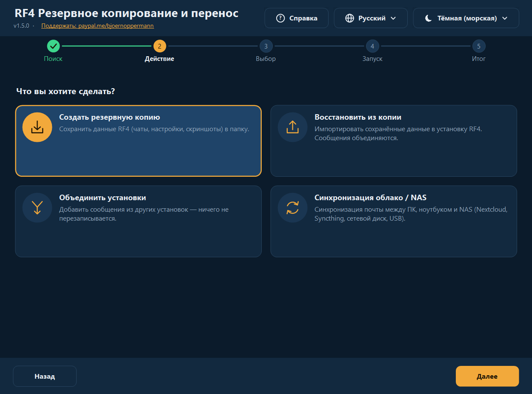Open the Русский language dropdown arrow
Viewport: 532px width, 394px height.
(x=393, y=18)
